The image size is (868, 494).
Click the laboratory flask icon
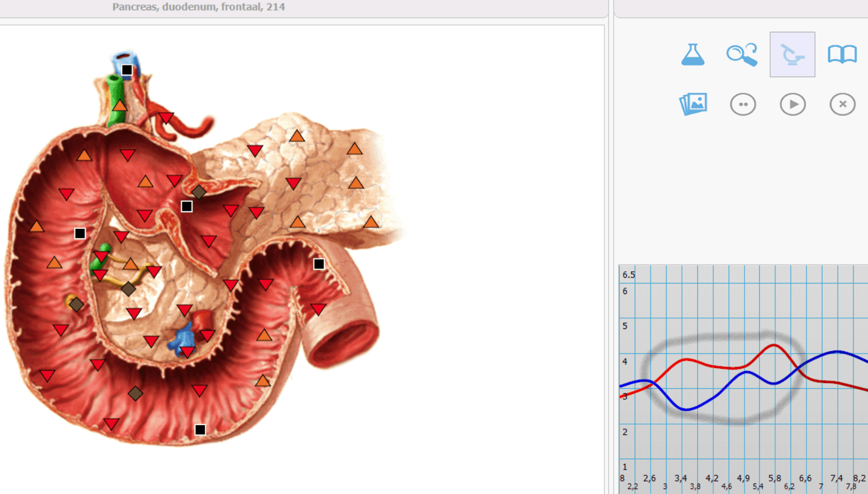(693, 55)
